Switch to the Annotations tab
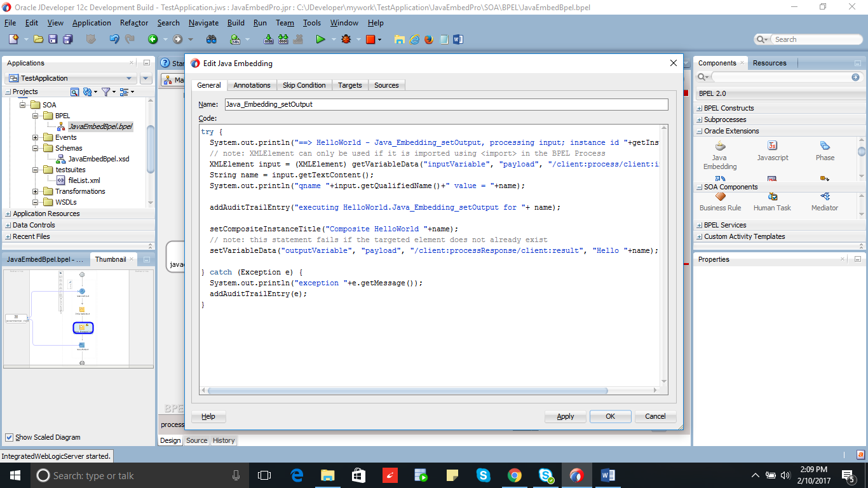868x488 pixels. 252,85
